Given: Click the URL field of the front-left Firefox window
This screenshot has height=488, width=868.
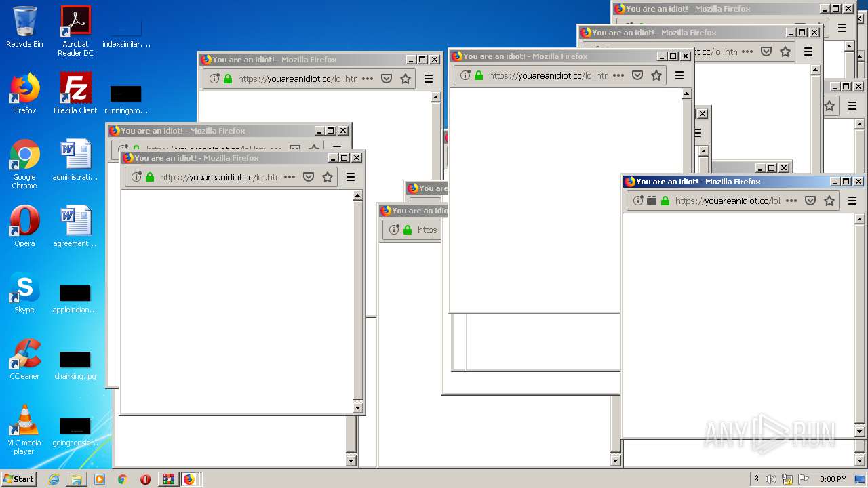Looking at the screenshot, I should (220, 177).
